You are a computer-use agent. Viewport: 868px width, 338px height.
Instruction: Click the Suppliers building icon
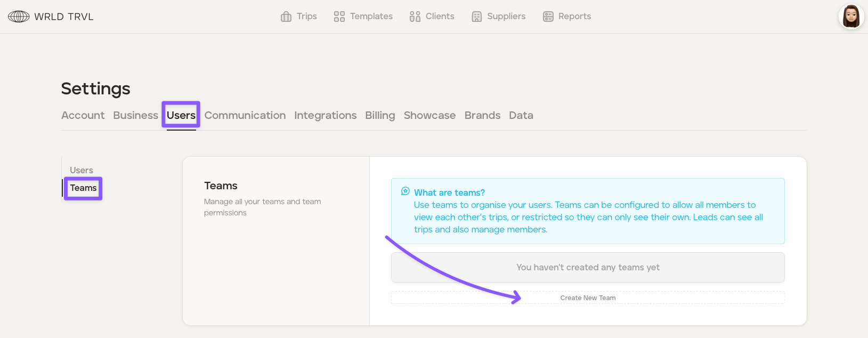click(477, 17)
